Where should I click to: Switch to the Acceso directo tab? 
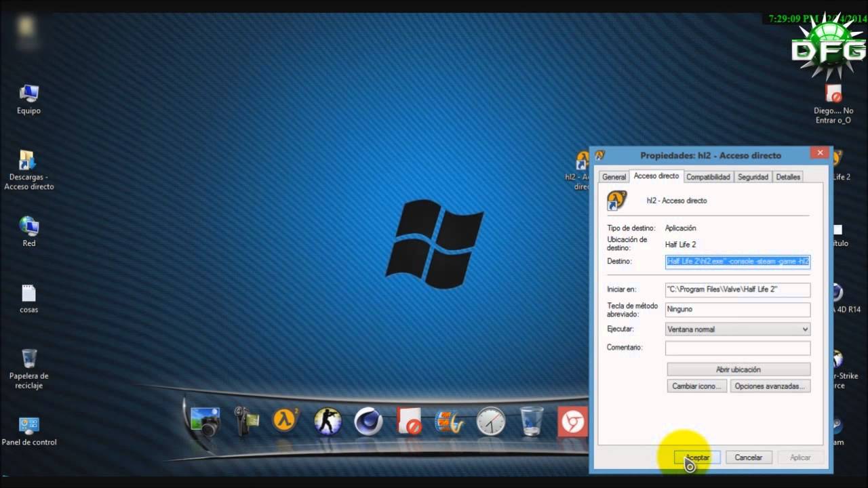[x=656, y=176]
